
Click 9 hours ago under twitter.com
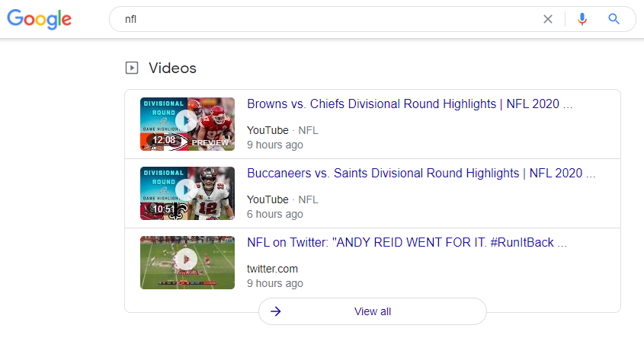[275, 283]
